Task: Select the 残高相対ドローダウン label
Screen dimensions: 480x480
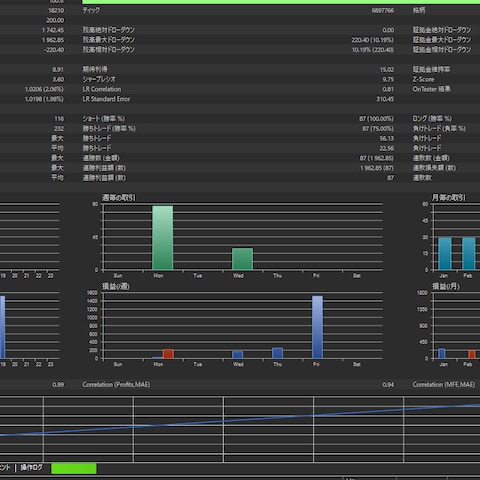Action: (109, 50)
